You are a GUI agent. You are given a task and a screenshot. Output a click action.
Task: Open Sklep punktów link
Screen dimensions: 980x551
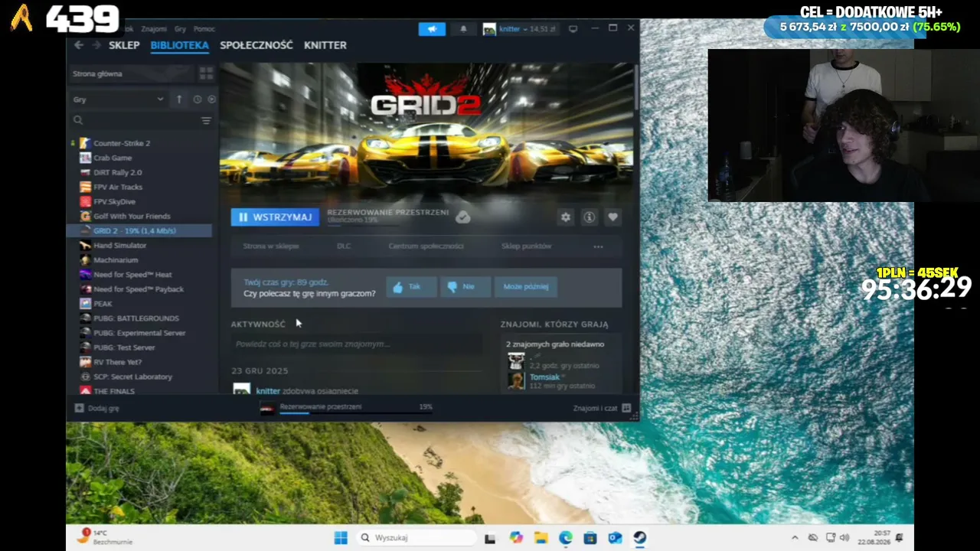tap(527, 246)
